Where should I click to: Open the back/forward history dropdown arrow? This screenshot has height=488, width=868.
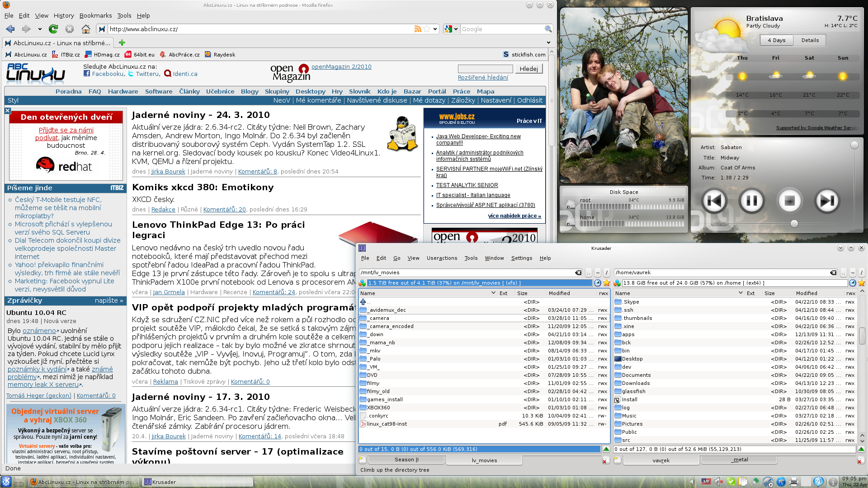point(40,29)
